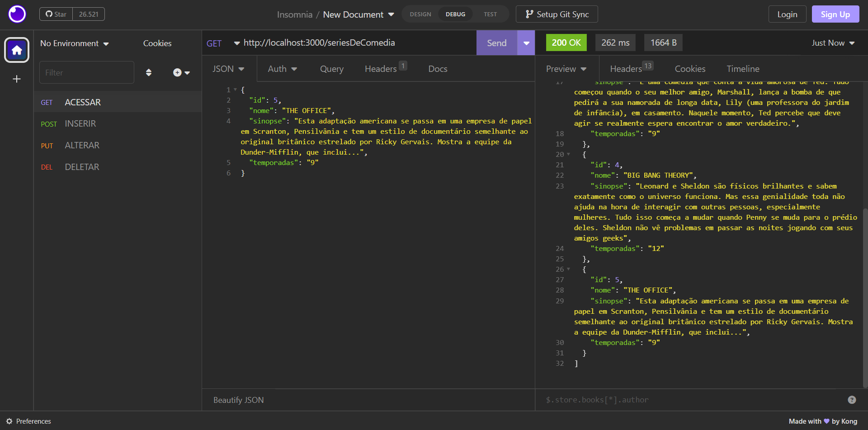Open the Timeline tab
The image size is (868, 430).
tap(743, 69)
